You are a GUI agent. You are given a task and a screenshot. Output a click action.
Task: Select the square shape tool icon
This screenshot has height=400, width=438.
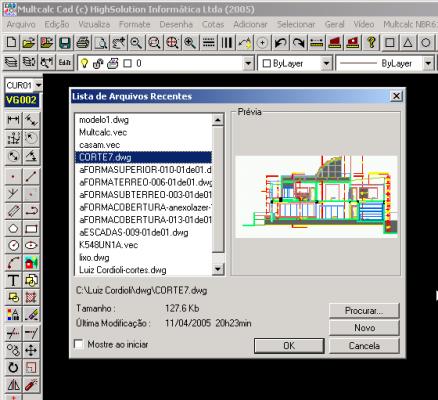[x=390, y=43]
